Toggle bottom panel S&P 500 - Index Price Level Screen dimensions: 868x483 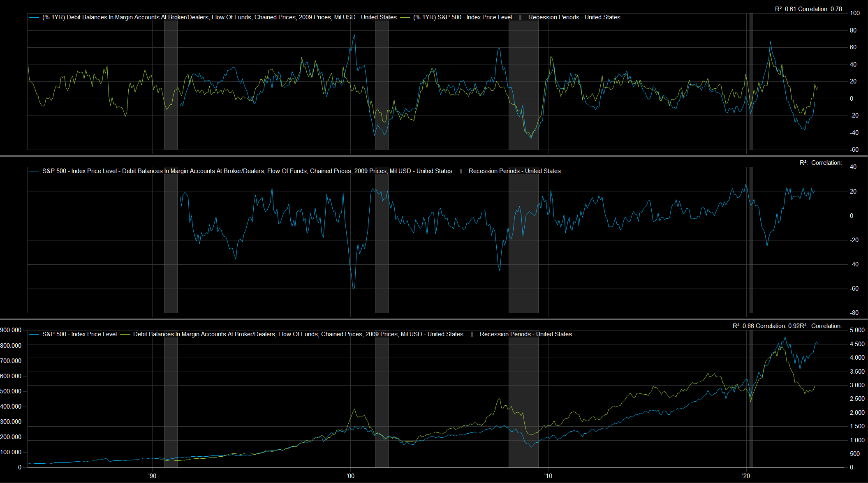click(79, 334)
